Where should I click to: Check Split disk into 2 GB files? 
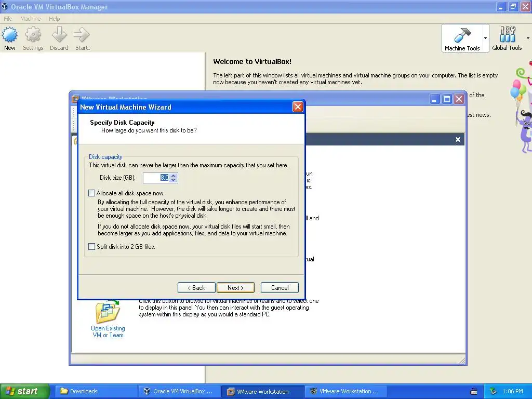(x=91, y=247)
